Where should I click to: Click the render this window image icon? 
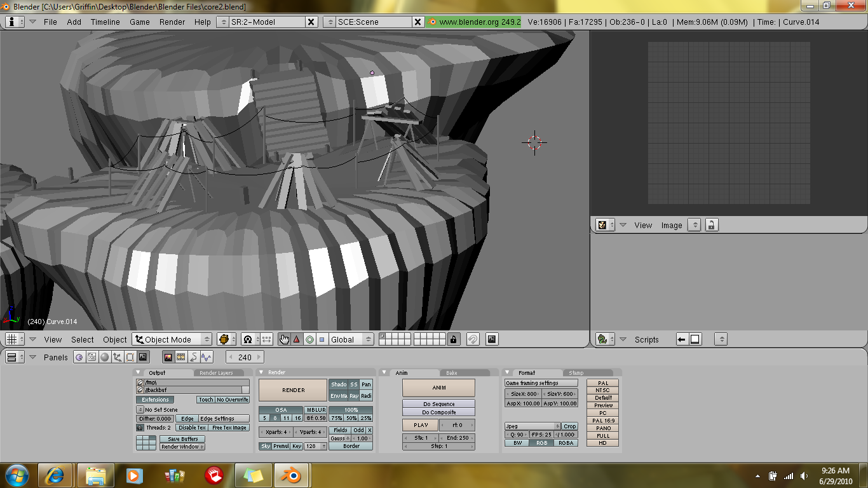click(492, 339)
